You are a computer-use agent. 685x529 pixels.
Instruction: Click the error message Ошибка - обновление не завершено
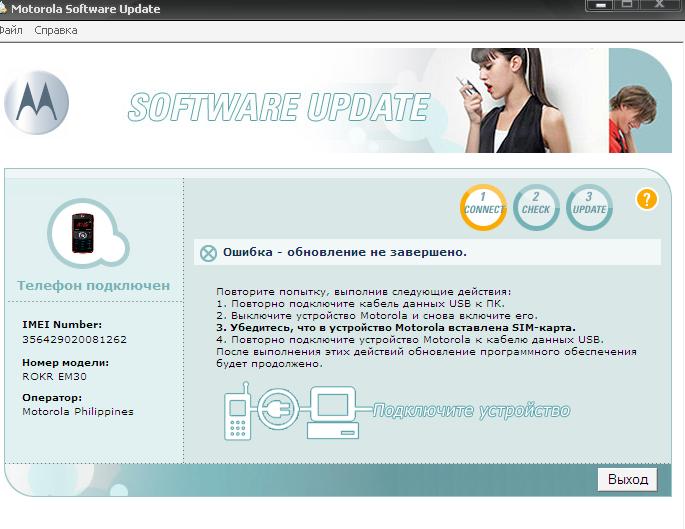tap(345, 252)
